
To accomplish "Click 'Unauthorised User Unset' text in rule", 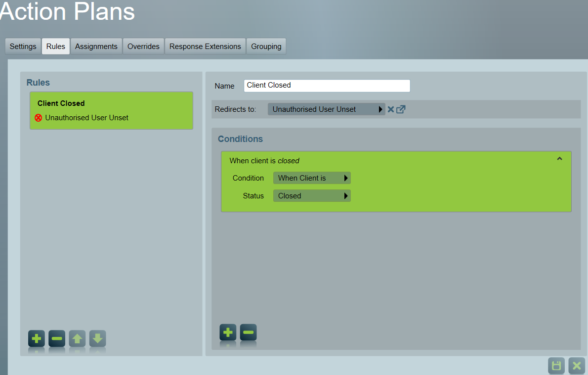I will [86, 118].
